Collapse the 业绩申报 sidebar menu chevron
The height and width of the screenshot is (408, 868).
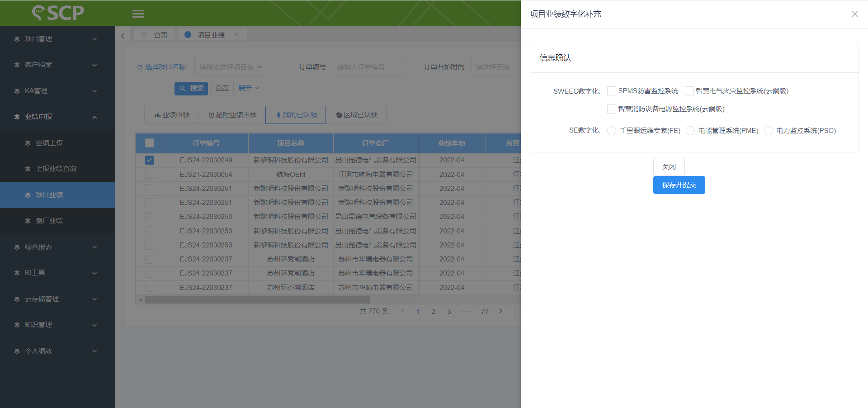point(94,117)
